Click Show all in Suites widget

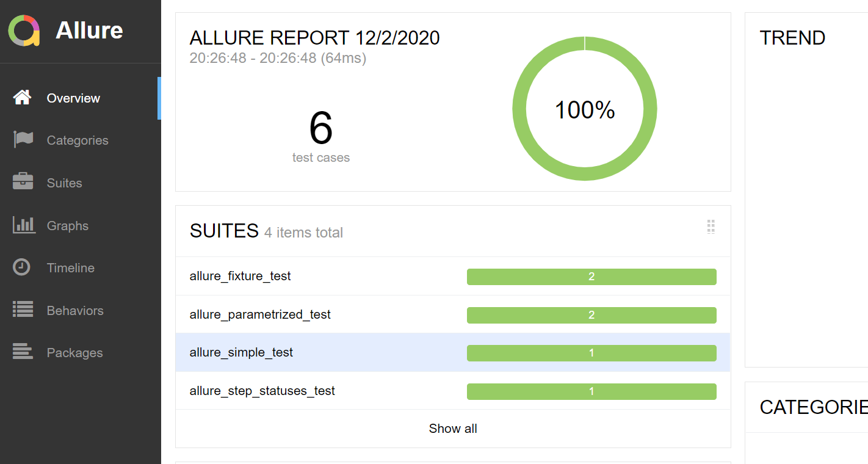point(453,429)
